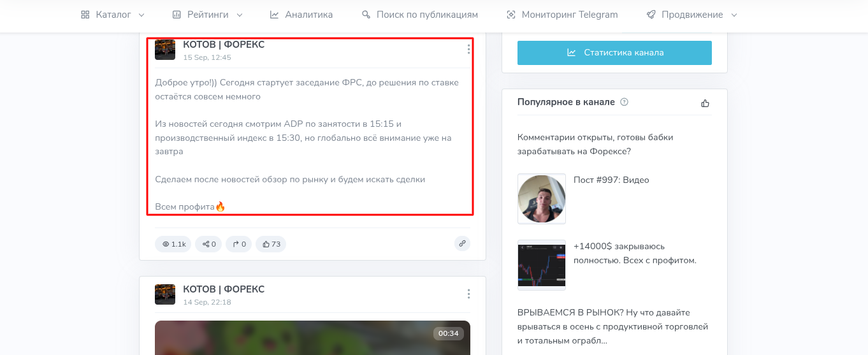This screenshot has width=868, height=355.
Task: Click the Мониторинг Telegram scan icon
Action: (510, 15)
